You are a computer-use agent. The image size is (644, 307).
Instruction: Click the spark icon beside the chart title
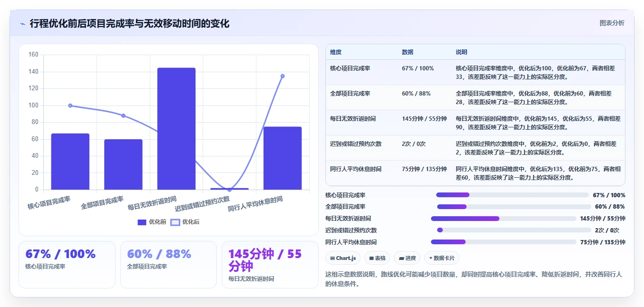(x=23, y=24)
